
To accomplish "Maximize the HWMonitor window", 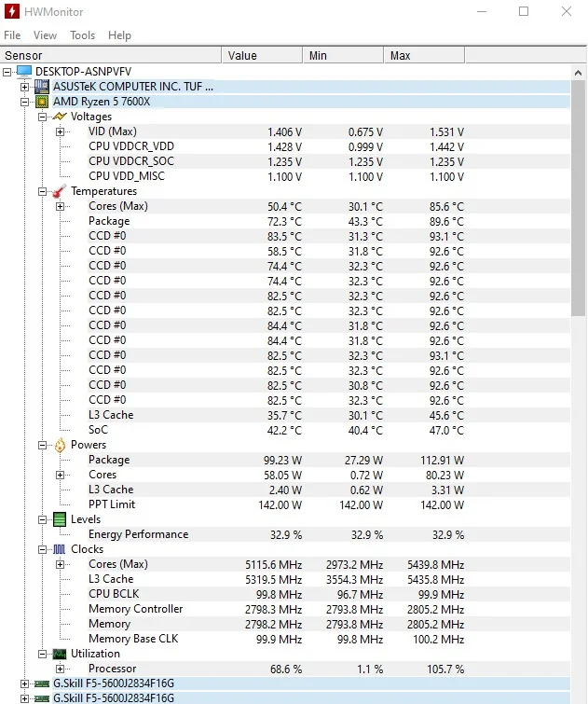I will coord(524,11).
